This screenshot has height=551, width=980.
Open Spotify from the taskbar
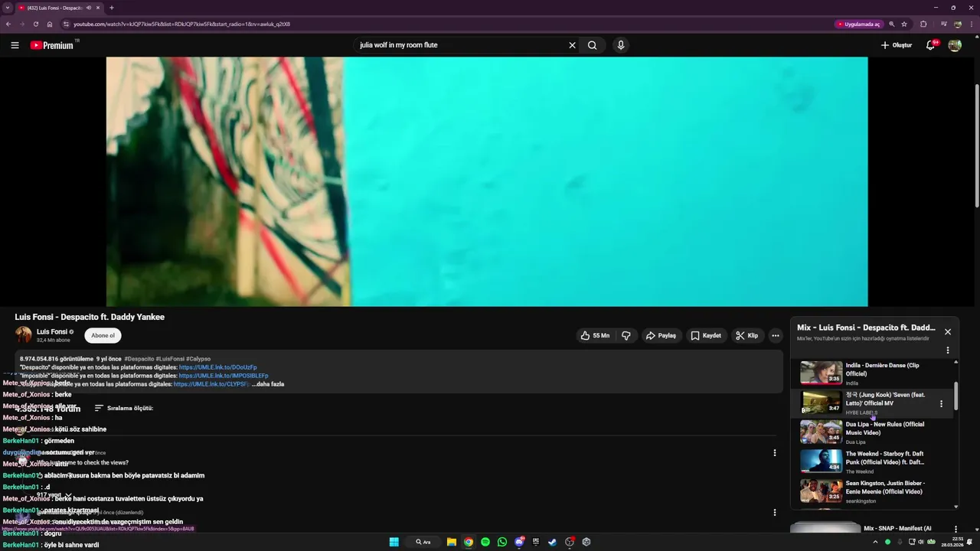tap(485, 542)
